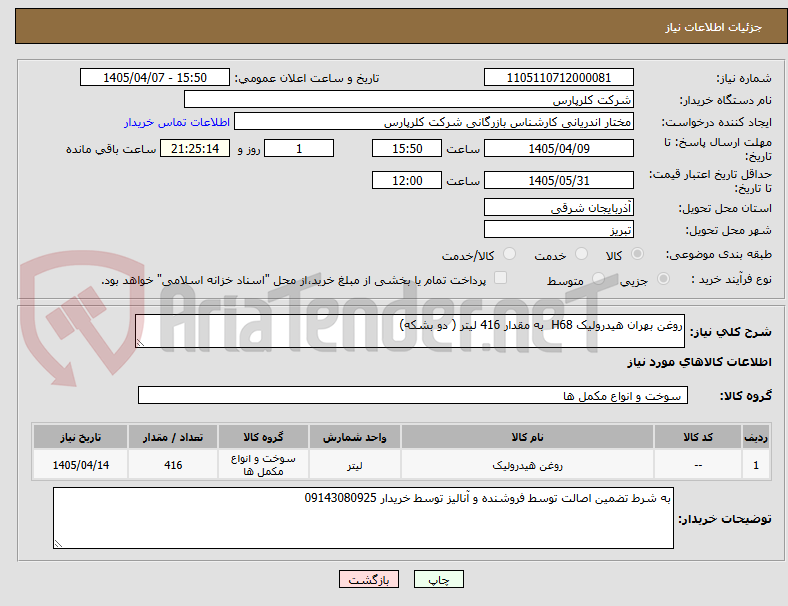
Task: Click the واحد شمارش column header
Action: pos(354,437)
